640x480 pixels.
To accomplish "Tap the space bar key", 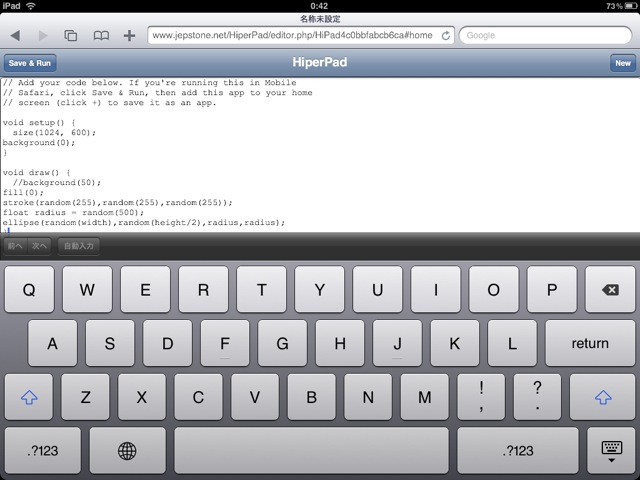I will coord(311,451).
